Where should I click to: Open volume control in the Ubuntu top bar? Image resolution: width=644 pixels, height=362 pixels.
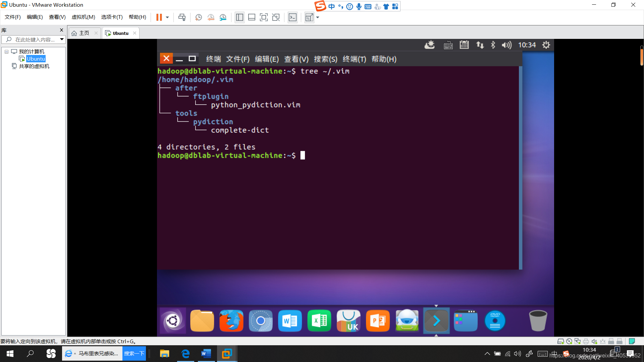point(506,45)
